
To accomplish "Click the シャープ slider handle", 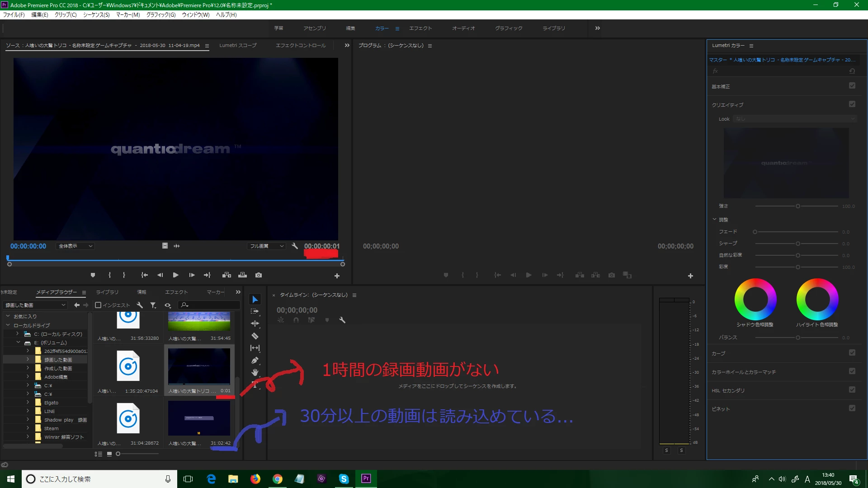I will click(798, 244).
